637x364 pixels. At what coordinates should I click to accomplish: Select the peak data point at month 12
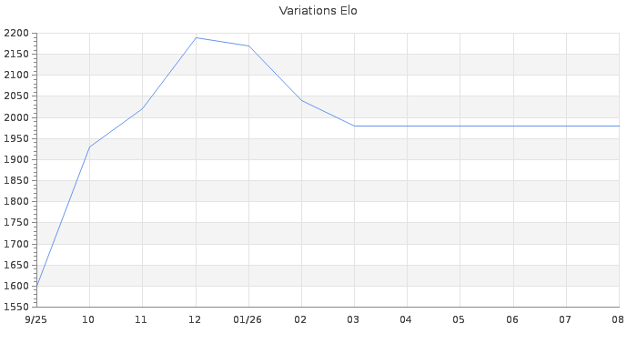point(197,38)
